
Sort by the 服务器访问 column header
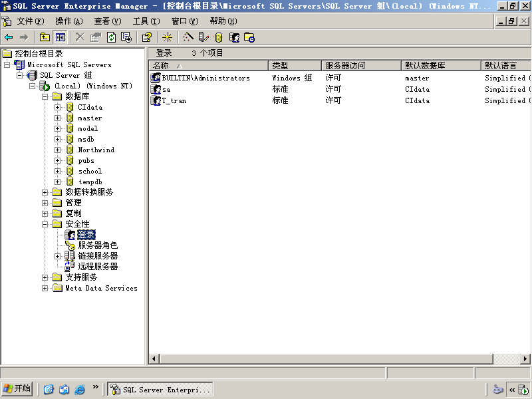(x=361, y=65)
